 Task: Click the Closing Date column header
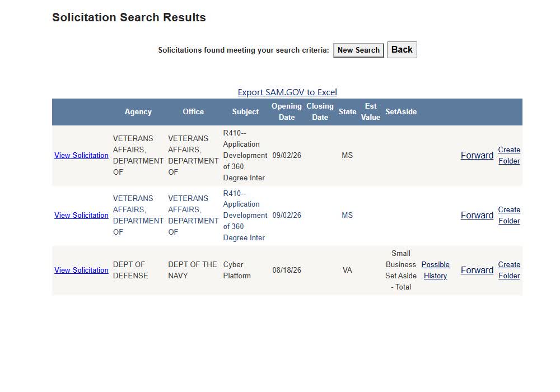click(x=320, y=112)
